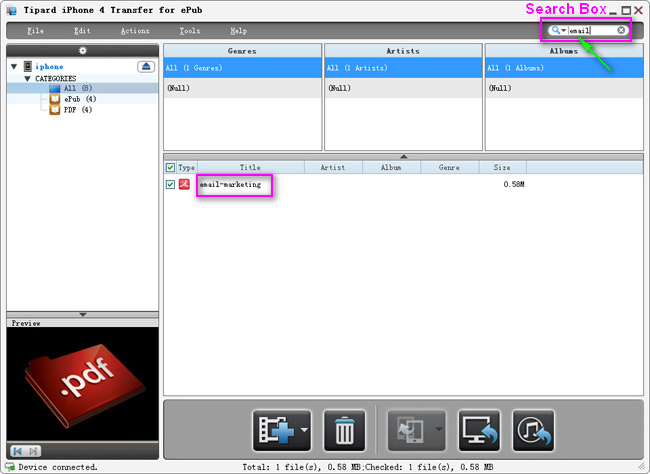Click the Tipard app icon in title bar
Image resolution: width=650 pixels, height=474 pixels.
pos(12,10)
